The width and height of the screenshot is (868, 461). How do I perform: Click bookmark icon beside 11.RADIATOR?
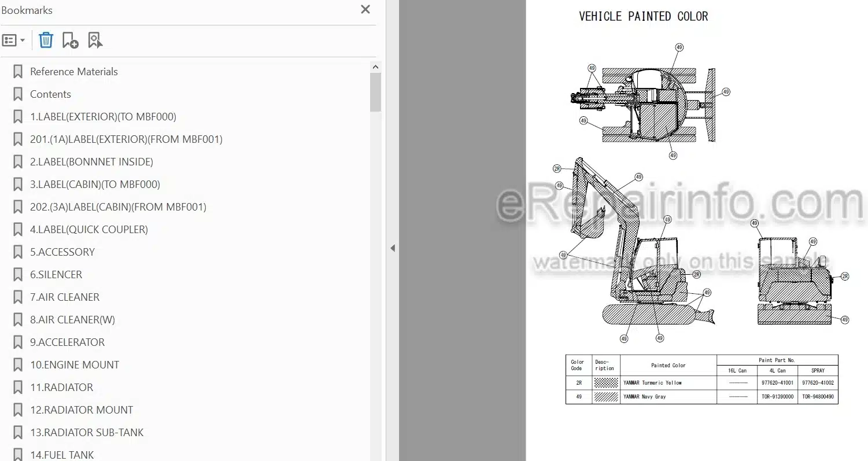(18, 388)
